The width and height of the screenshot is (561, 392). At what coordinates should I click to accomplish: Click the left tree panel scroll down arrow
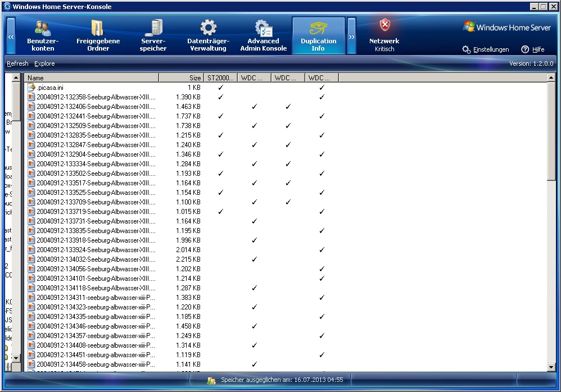pos(16,357)
